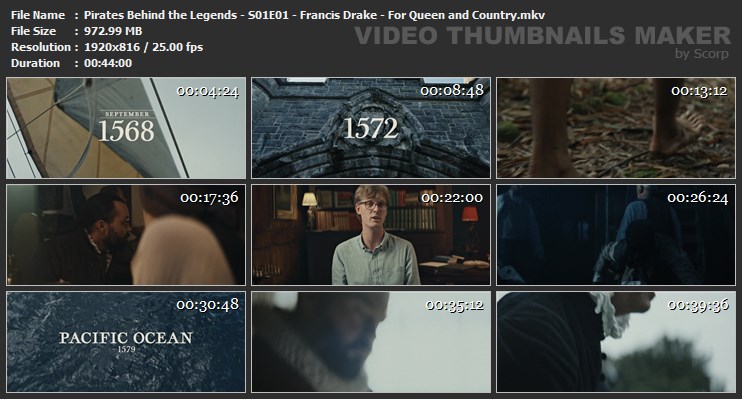Click the 00:17:36 thumbnail of bearded man
Screen dimensions: 742x399
126,235
